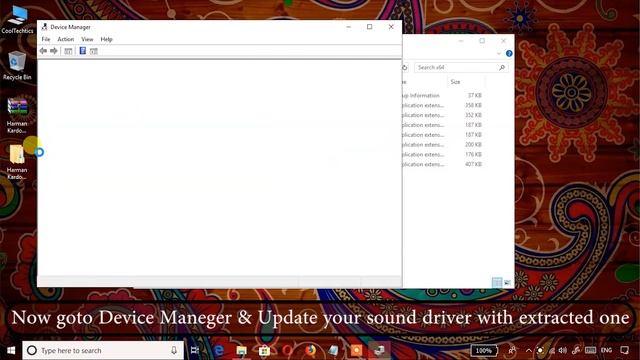Image resolution: width=640 pixels, height=360 pixels.
Task: Click the Back arrow in Device Manager toolbar
Action: point(43,51)
